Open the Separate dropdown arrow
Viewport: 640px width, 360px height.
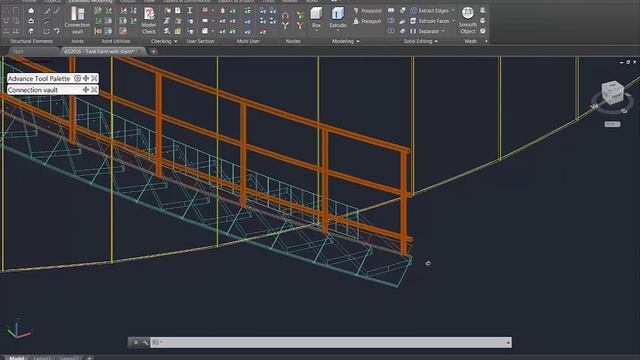click(x=443, y=31)
